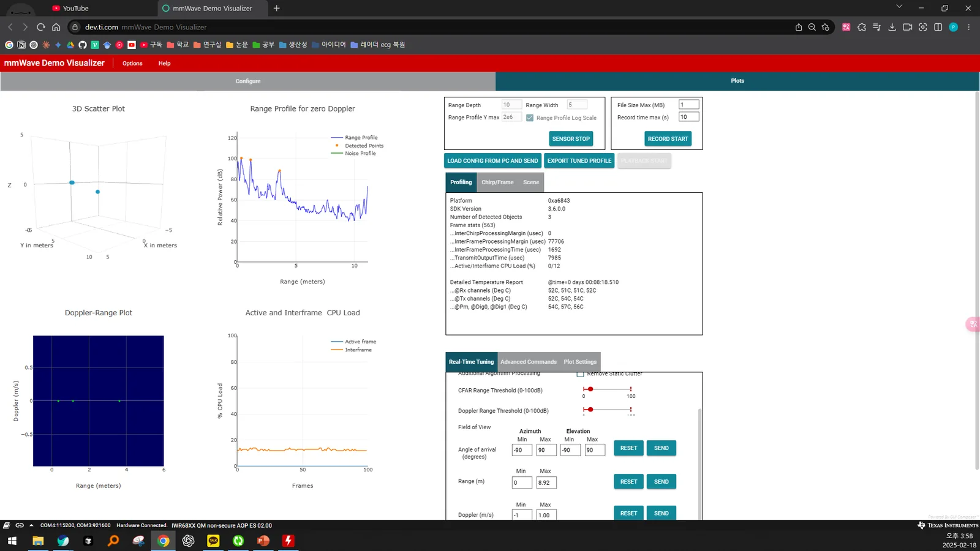This screenshot has width=980, height=551.
Task: Open the Google Drive bookmark icon
Action: 70,45
